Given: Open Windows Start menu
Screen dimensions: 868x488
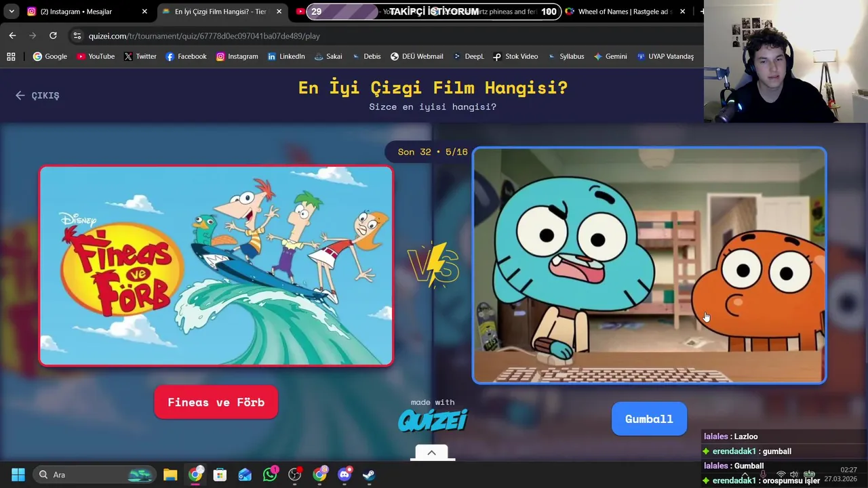Looking at the screenshot, I should click(x=18, y=474).
